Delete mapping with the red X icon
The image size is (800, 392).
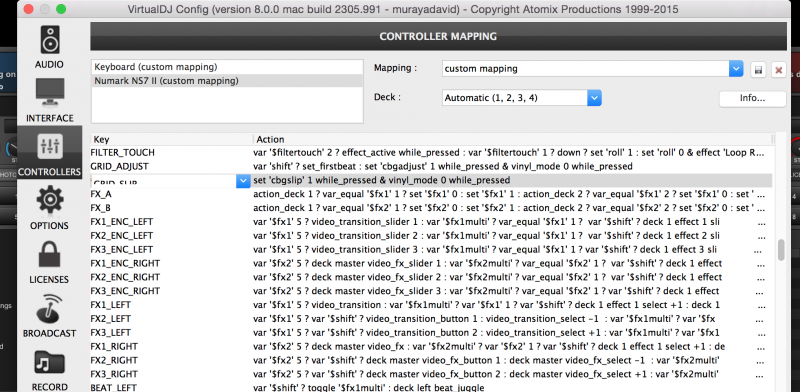click(x=779, y=69)
